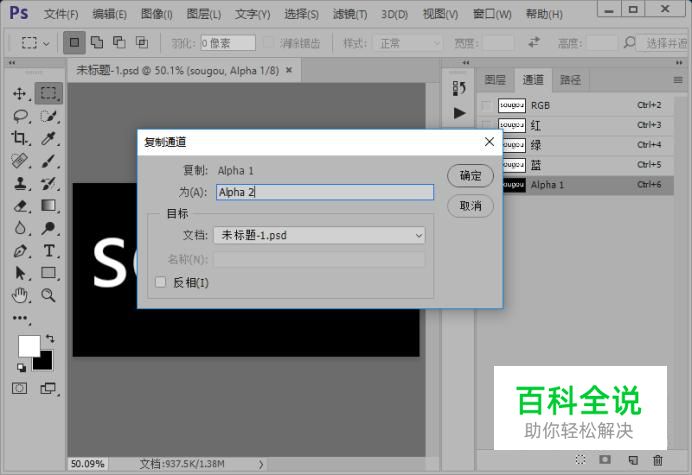Click the 取消 cancel button
The width and height of the screenshot is (692, 475).
tap(470, 206)
